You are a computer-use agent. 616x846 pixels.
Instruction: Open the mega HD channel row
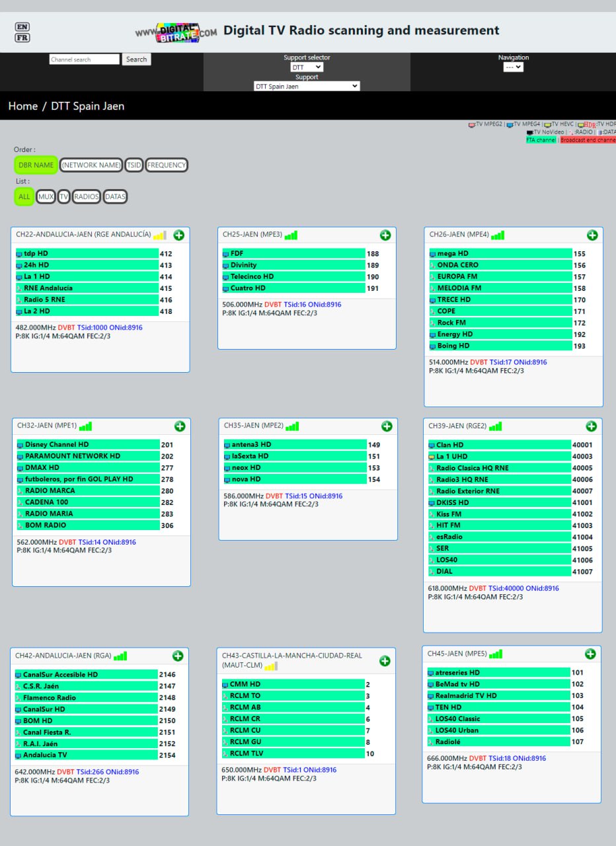(500, 254)
